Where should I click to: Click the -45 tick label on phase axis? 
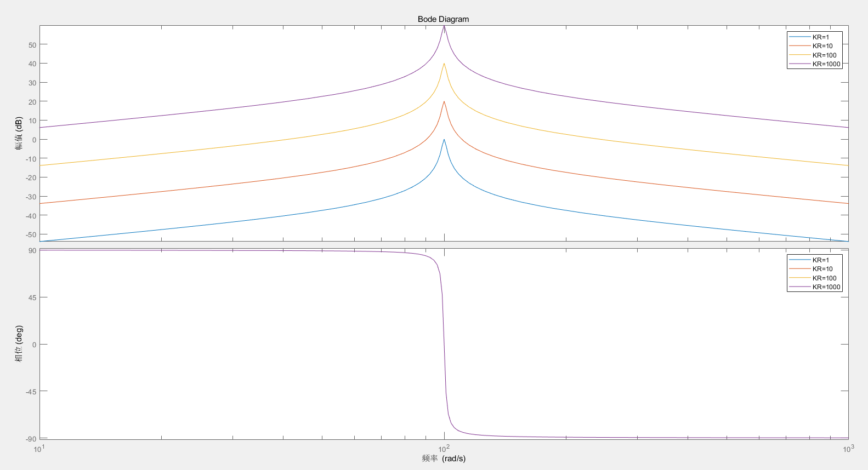pyautogui.click(x=31, y=392)
